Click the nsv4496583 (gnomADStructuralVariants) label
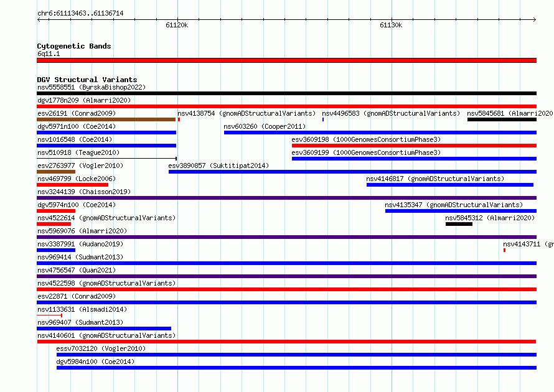This screenshot has width=554, height=392. tap(391, 113)
